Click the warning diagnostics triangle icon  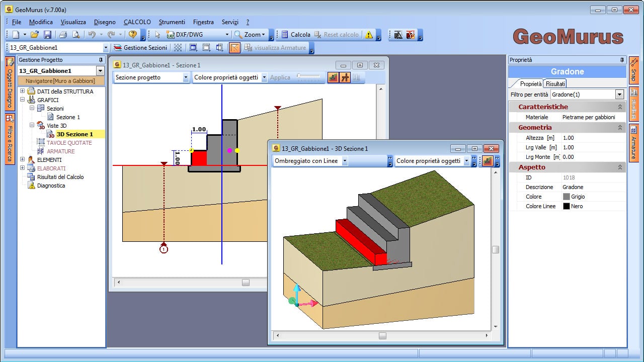[x=369, y=35]
